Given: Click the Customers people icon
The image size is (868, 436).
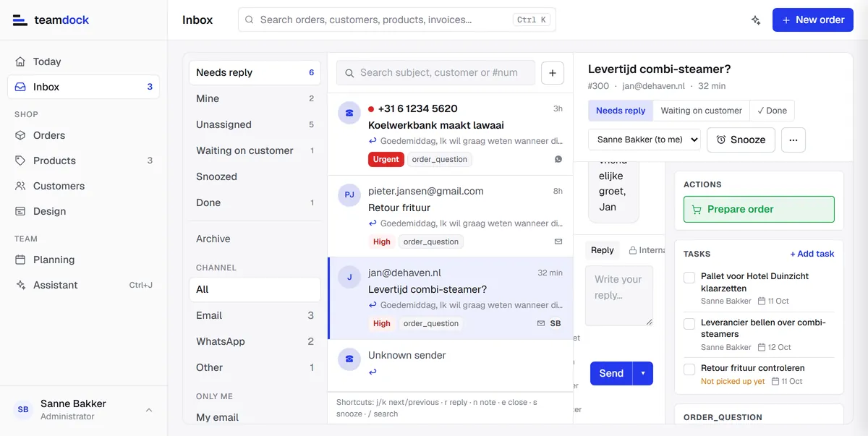Looking at the screenshot, I should (20, 186).
